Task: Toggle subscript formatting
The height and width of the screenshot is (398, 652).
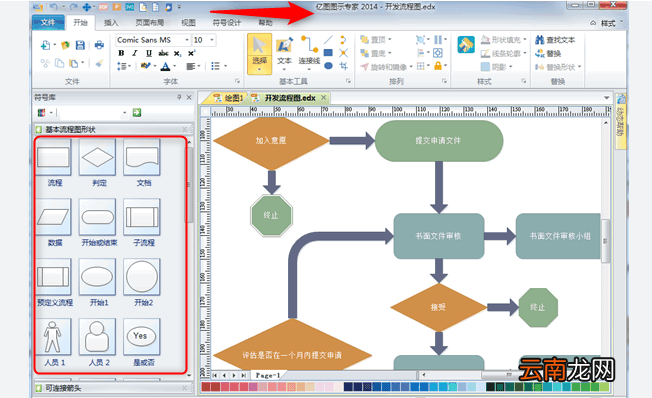Action: (177, 53)
